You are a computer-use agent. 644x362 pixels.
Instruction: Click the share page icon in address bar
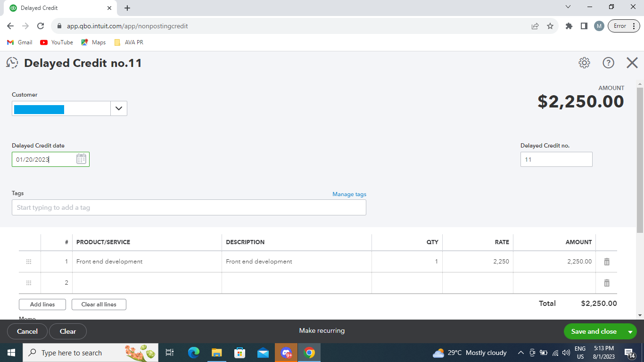(x=535, y=26)
